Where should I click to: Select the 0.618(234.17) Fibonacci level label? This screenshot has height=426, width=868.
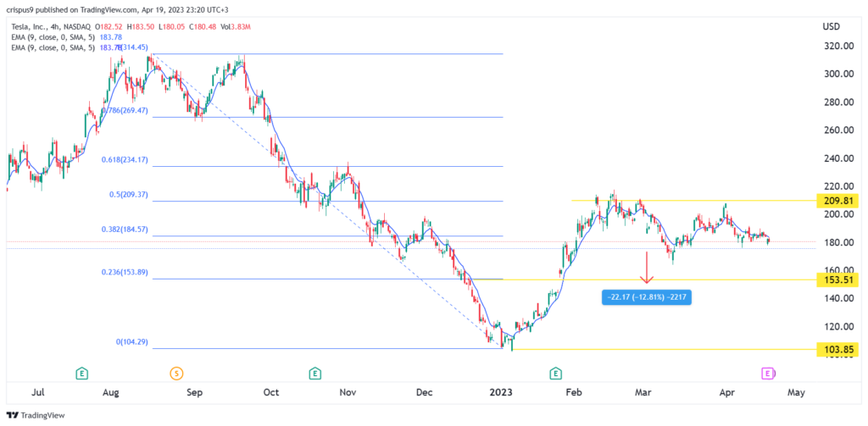[125, 160]
